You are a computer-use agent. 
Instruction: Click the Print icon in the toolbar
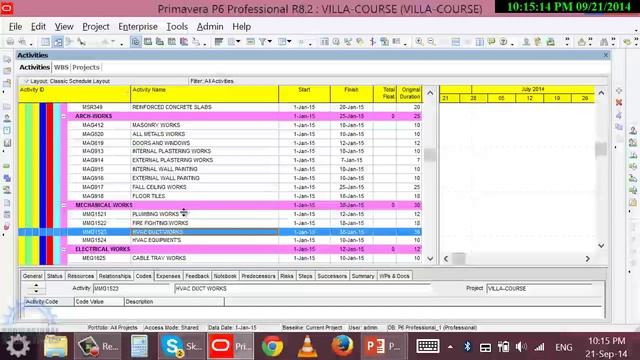(10, 41)
